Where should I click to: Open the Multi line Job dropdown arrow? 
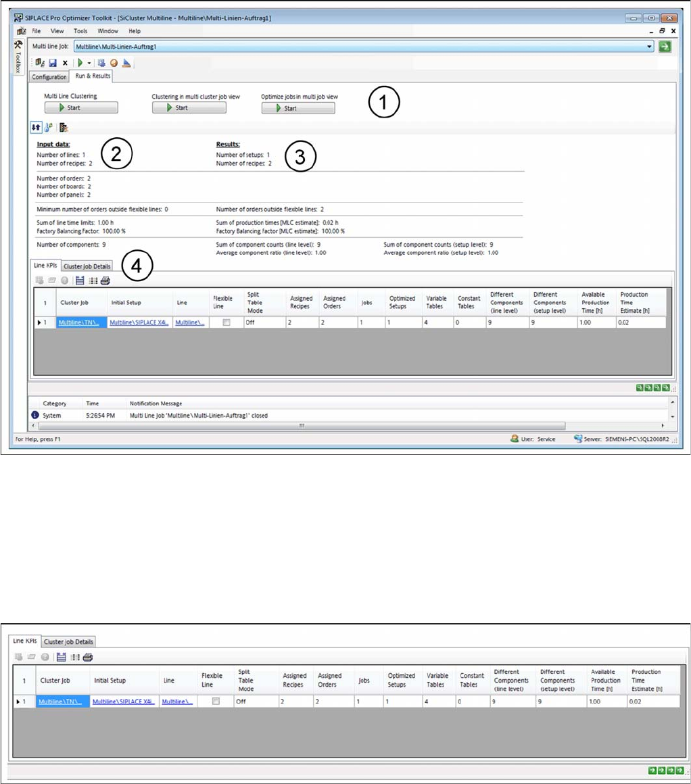point(649,47)
